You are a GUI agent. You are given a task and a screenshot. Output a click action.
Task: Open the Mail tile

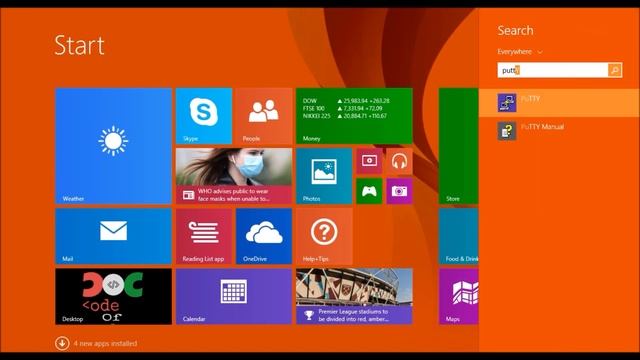[x=113, y=236]
